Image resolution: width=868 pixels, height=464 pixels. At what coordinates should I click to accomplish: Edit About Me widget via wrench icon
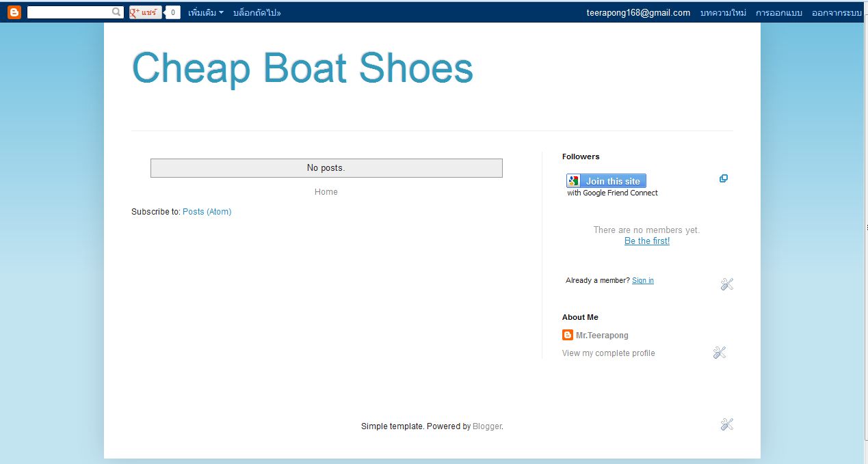[719, 353]
